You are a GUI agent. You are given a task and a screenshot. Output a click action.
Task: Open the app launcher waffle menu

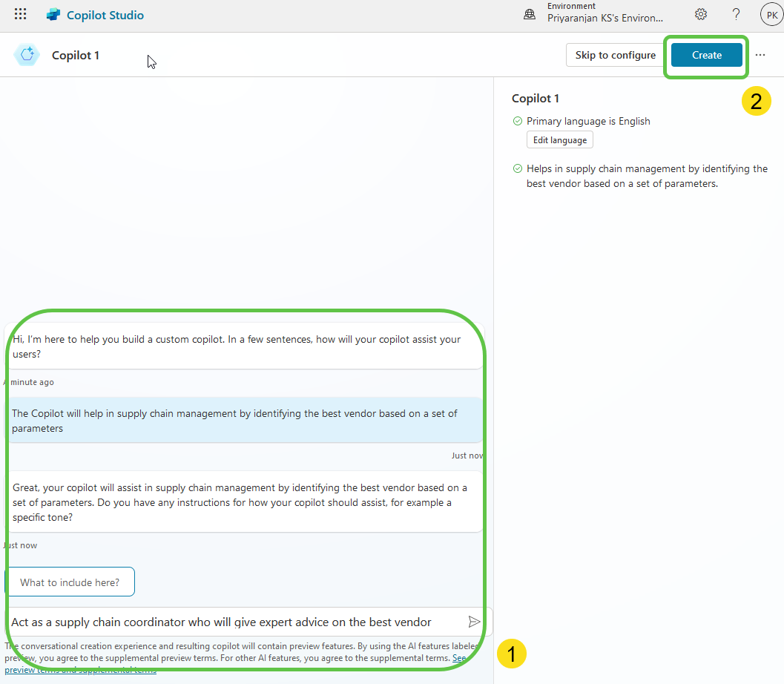tap(21, 14)
